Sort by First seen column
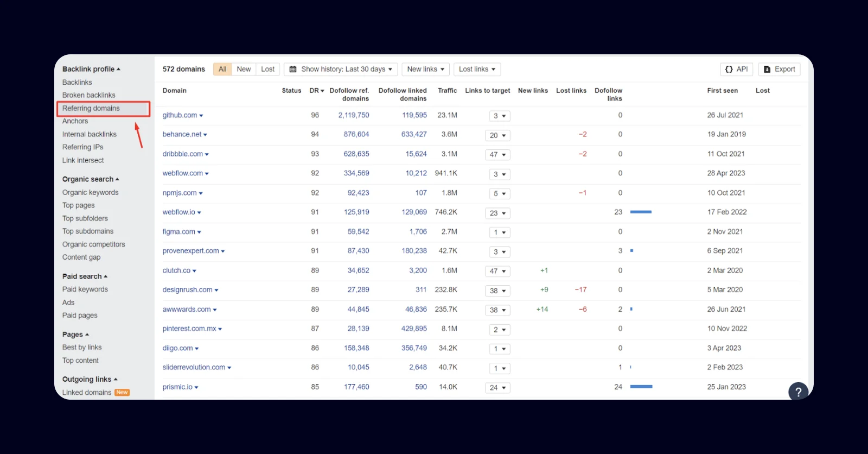Screen dimensions: 868x454 click(x=722, y=91)
